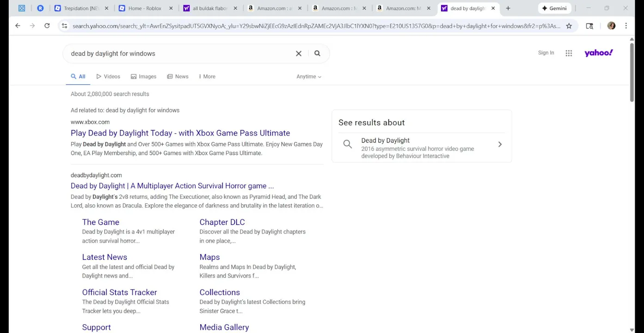This screenshot has height=333, width=644.
Task: Open the Chrome profile avatar
Action: 611,26
